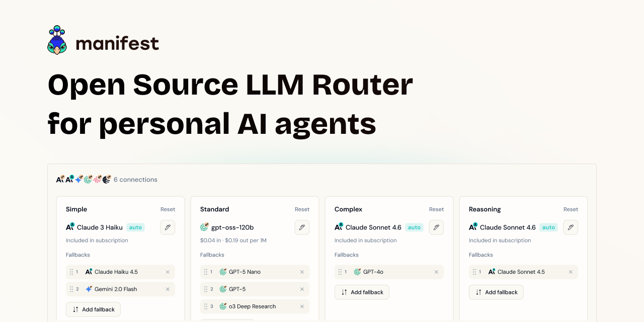The height and width of the screenshot is (322, 644).
Task: Remove the Claude Sonnet 4.5 fallback
Action: tap(571, 272)
